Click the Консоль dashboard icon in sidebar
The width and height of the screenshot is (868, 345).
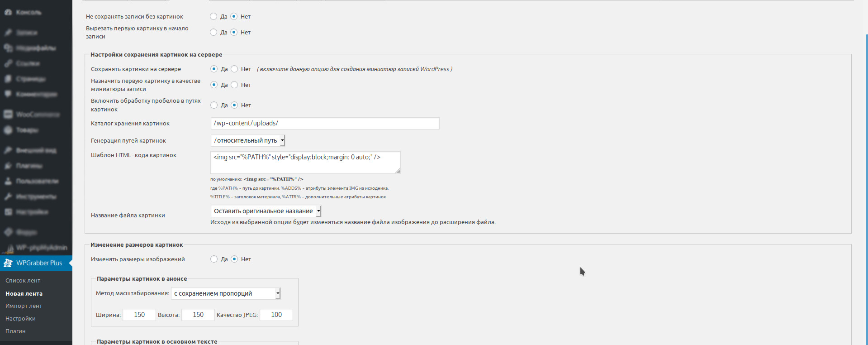click(x=8, y=12)
